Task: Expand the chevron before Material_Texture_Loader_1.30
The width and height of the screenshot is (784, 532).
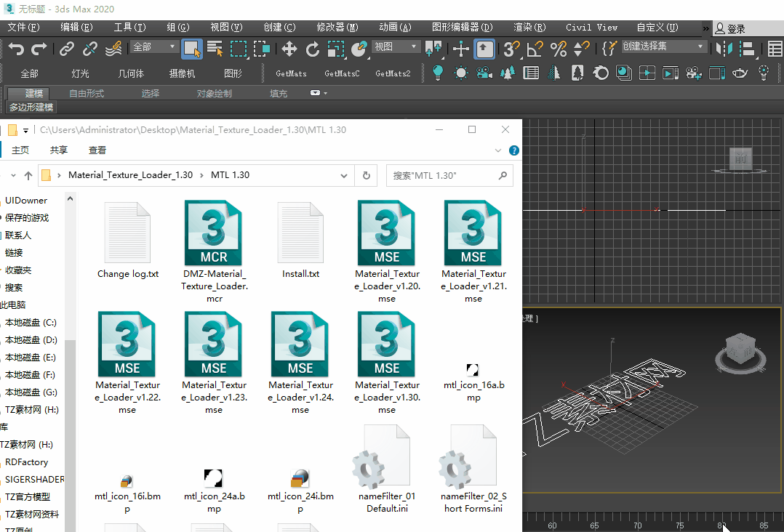Action: 60,175
